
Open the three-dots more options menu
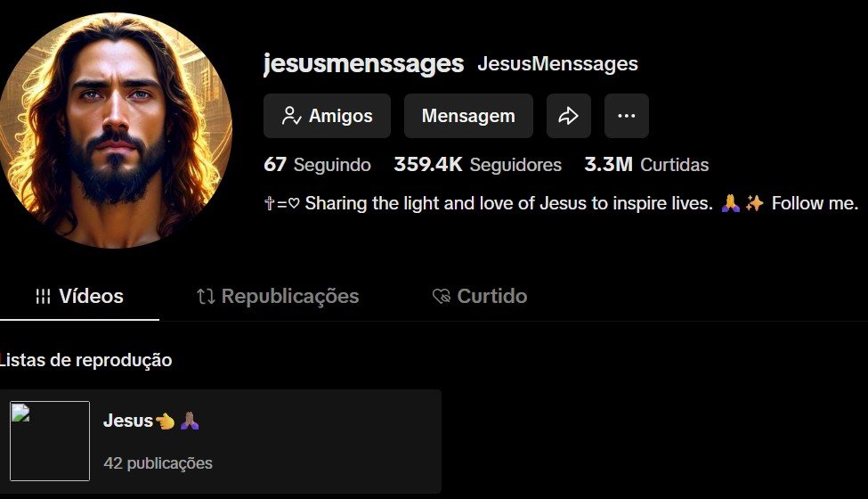(x=626, y=116)
